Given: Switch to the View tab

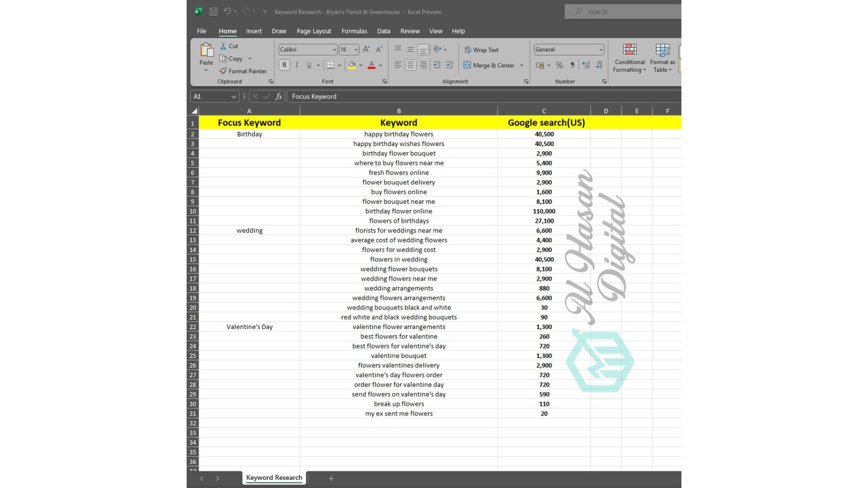Looking at the screenshot, I should [436, 31].
